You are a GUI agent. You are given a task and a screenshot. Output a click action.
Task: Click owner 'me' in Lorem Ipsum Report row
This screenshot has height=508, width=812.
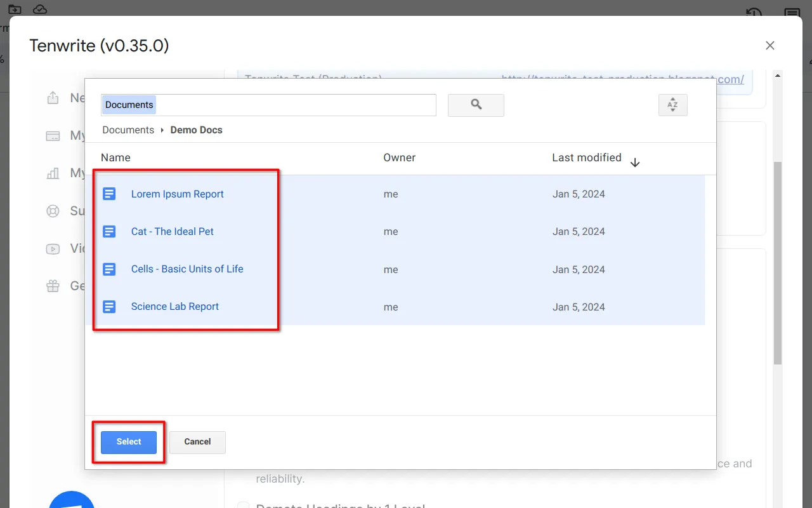point(391,194)
